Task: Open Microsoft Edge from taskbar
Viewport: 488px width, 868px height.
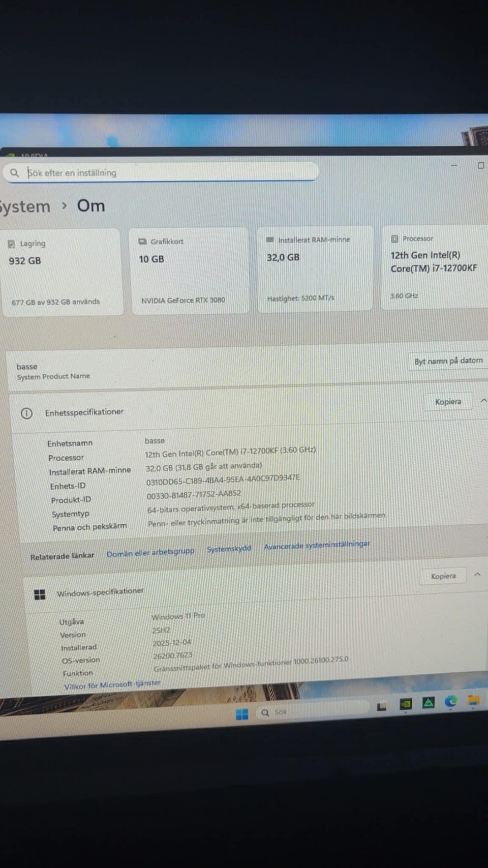Action: 450,702
